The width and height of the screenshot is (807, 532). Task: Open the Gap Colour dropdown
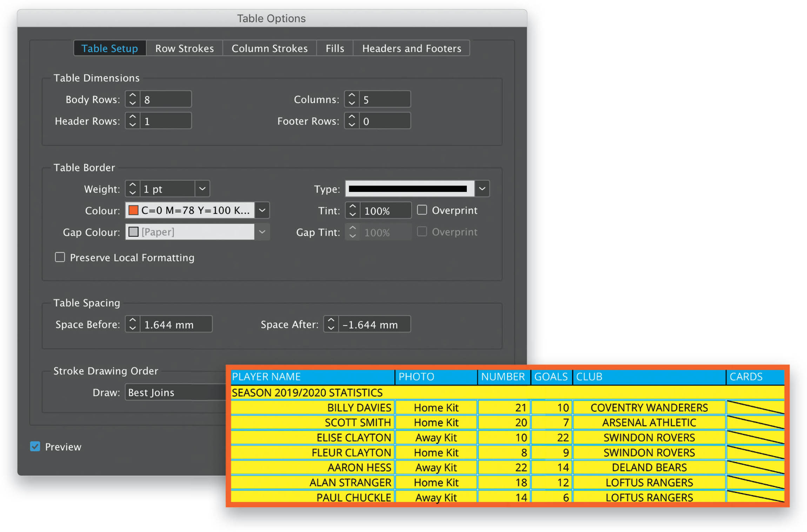coord(262,232)
